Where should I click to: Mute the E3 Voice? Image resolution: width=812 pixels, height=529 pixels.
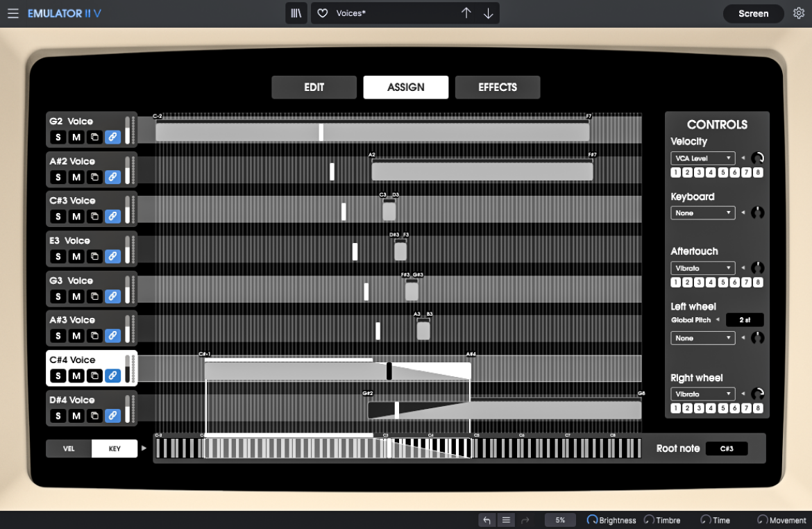coord(76,256)
